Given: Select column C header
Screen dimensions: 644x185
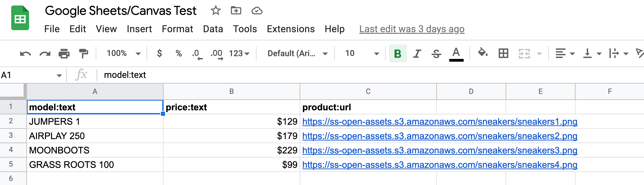Looking at the screenshot, I should pyautogui.click(x=368, y=91).
